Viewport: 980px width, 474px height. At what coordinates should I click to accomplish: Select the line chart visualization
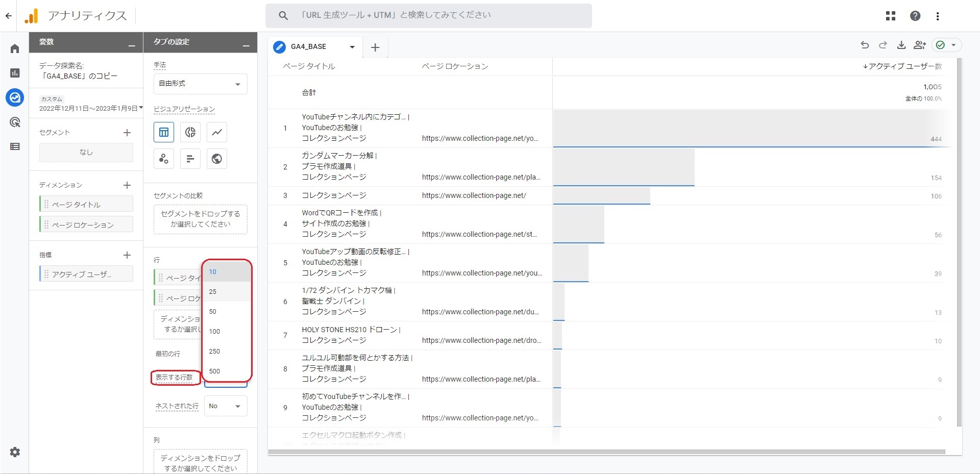217,132
